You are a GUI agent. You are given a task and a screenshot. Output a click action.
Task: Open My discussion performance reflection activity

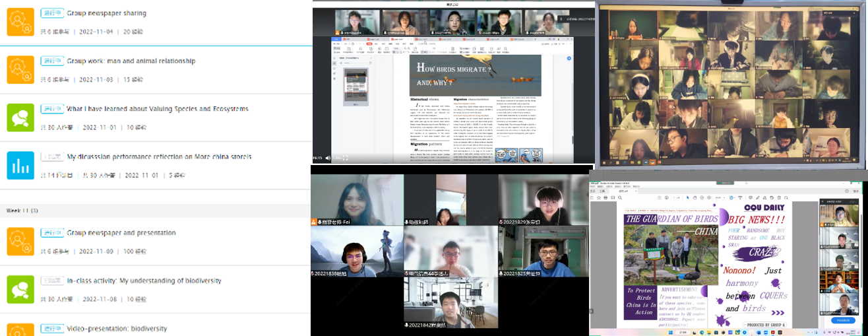coord(158,157)
